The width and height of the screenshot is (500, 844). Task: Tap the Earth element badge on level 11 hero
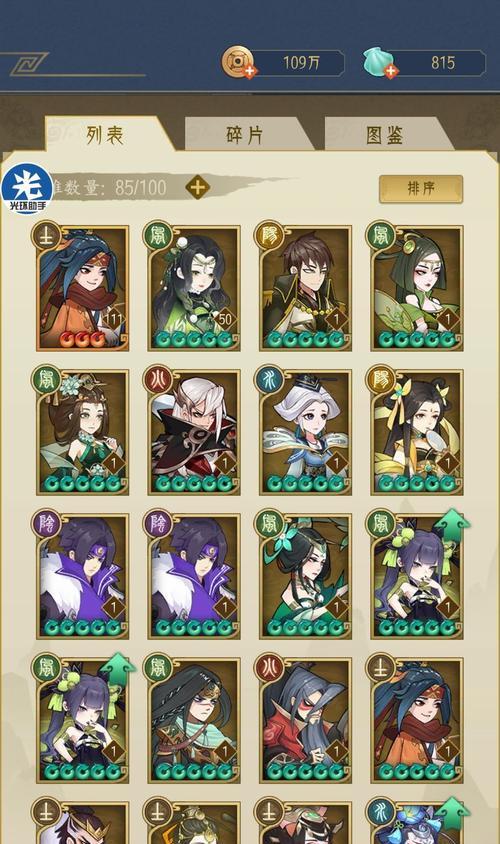coord(46,236)
